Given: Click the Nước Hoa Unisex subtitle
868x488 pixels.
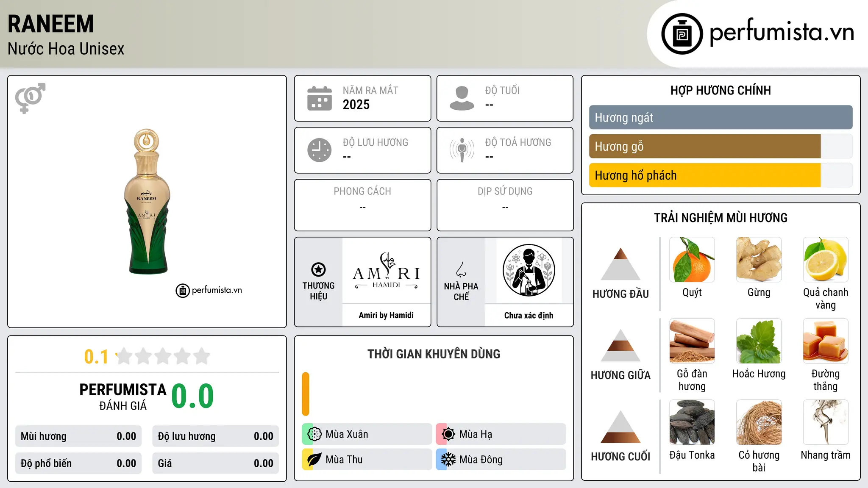Looking at the screenshot, I should [x=66, y=49].
